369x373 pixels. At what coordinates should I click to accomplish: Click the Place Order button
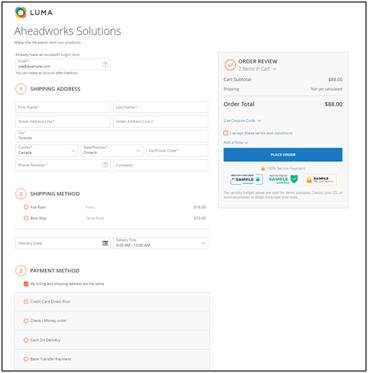pyautogui.click(x=283, y=155)
